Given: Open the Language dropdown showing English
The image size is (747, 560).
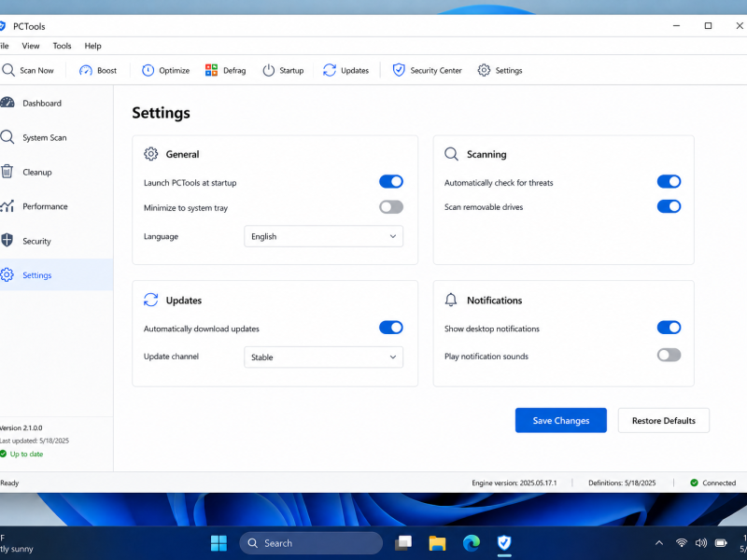Looking at the screenshot, I should (323, 236).
